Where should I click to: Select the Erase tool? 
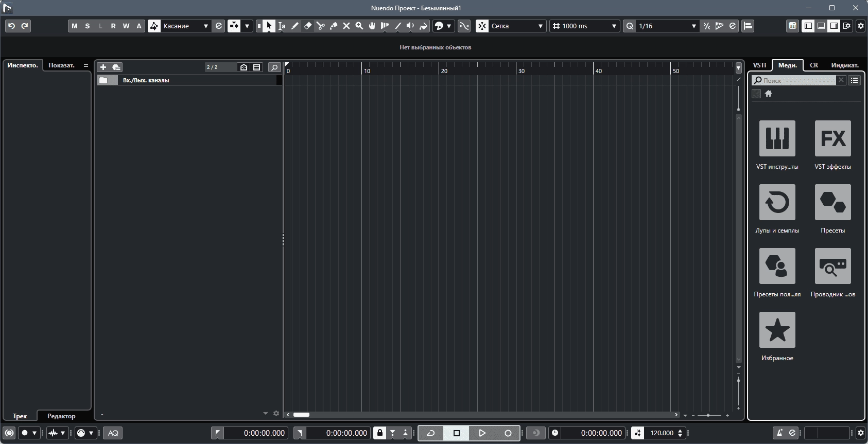(307, 26)
